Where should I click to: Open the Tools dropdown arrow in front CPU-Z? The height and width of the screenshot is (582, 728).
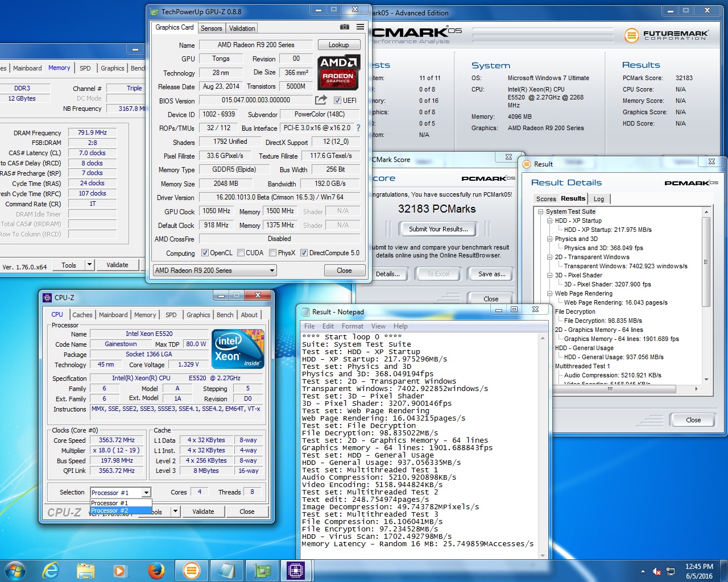175,512
